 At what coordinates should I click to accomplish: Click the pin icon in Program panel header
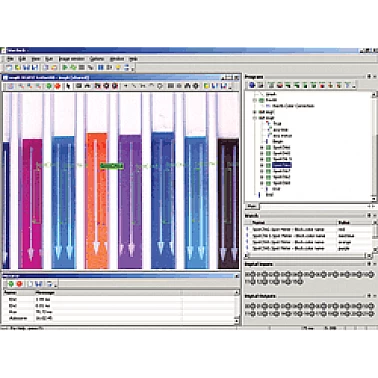369,77
